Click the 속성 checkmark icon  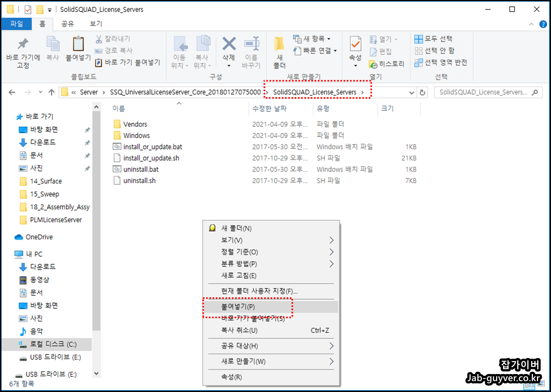pos(355,44)
